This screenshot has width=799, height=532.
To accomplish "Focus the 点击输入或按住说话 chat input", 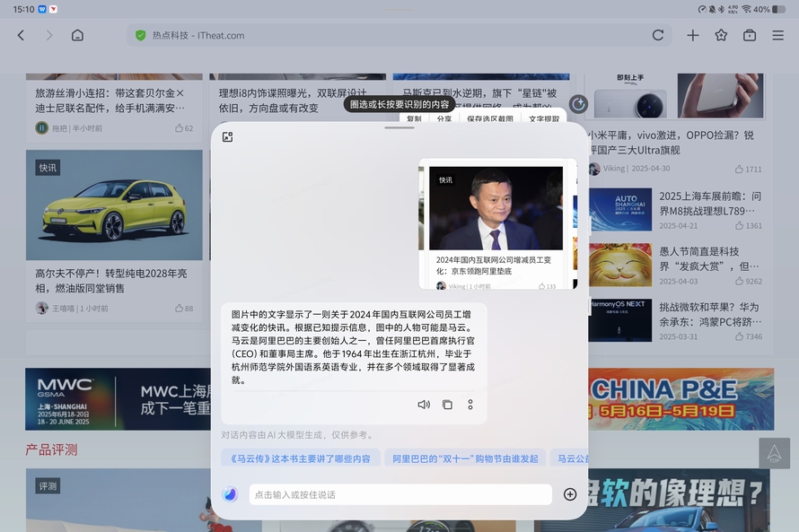I will (400, 494).
